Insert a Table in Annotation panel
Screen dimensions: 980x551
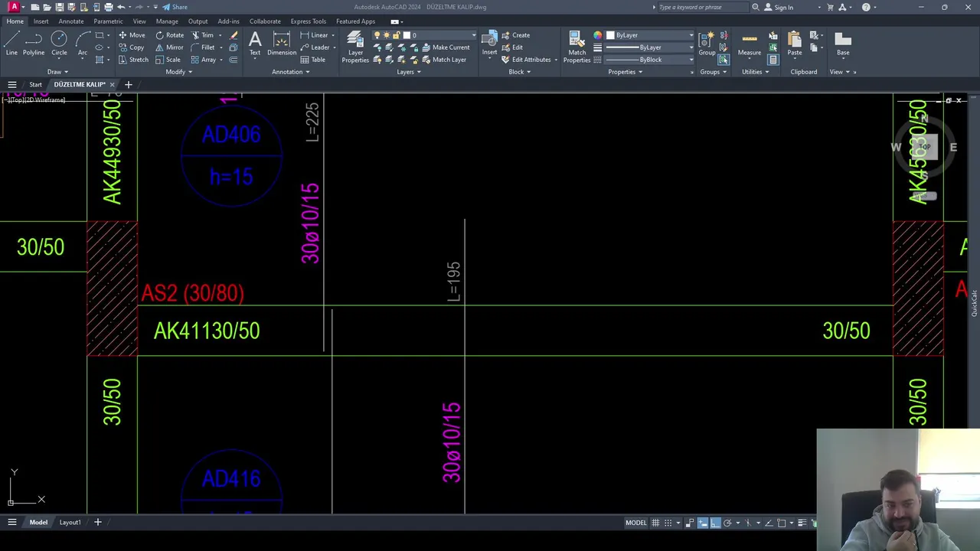(313, 60)
